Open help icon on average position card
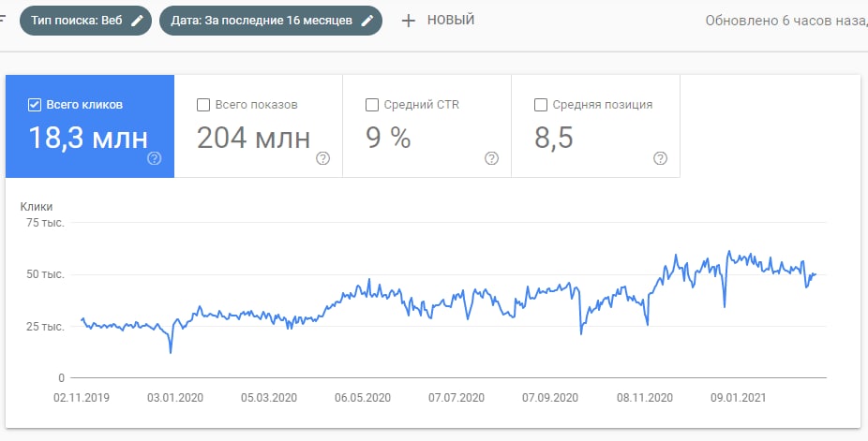Viewport: 868px width, 441px height. 660,158
